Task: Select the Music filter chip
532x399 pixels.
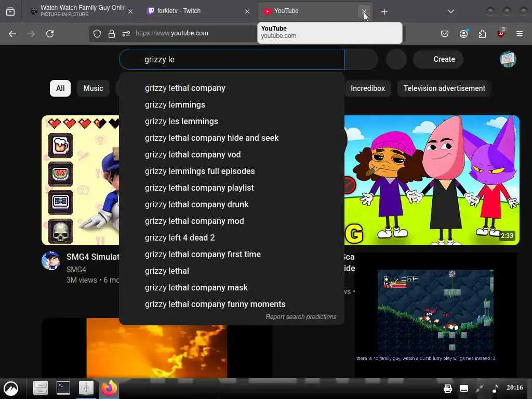Action: pos(93,88)
